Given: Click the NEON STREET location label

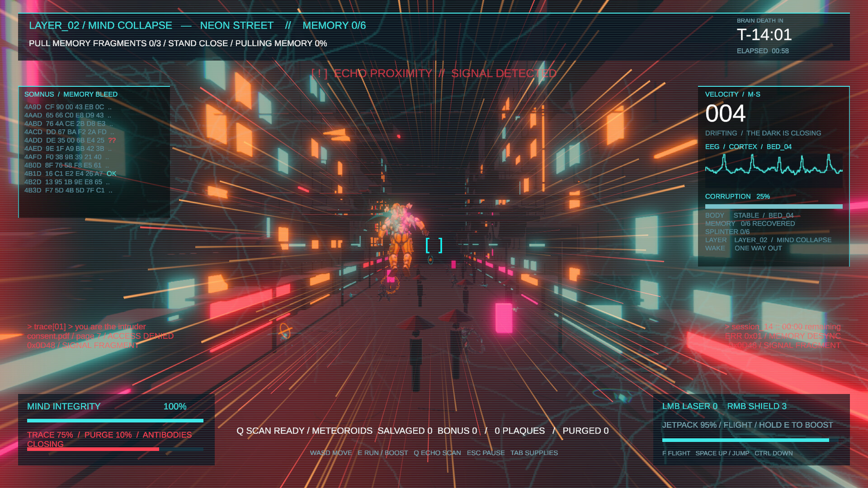Looking at the screenshot, I should [x=237, y=26].
